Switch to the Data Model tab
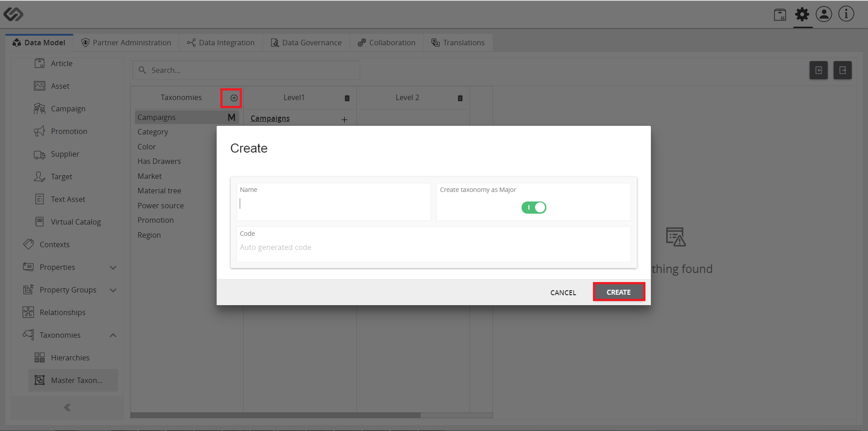 pos(39,43)
